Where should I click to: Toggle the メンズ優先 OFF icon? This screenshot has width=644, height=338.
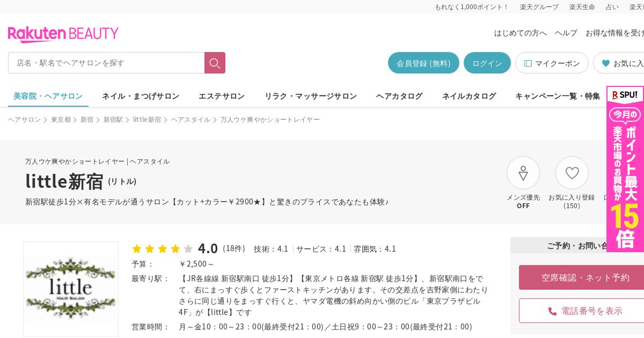click(x=523, y=173)
